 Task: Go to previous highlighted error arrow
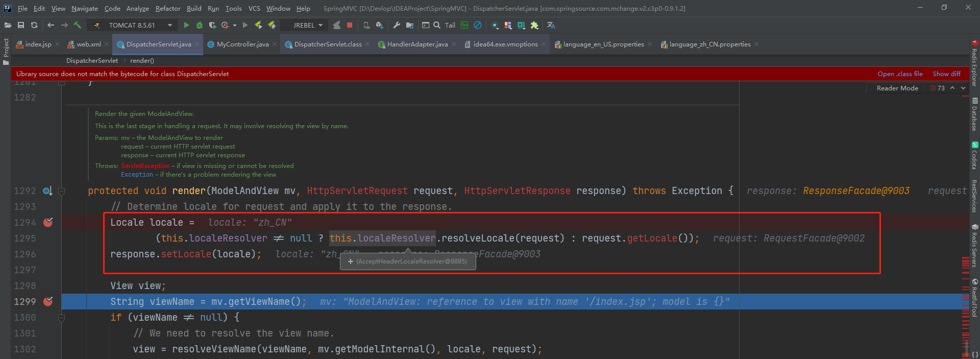click(952, 88)
